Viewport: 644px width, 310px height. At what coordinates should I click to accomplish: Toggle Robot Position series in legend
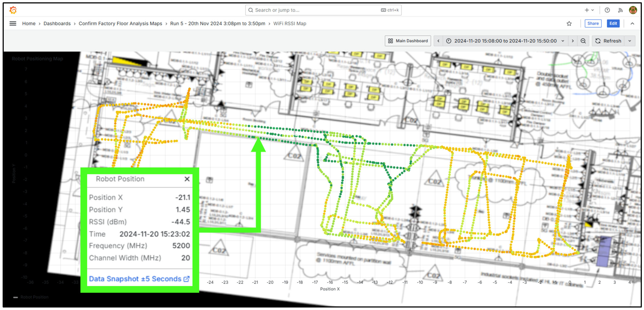[x=34, y=297]
